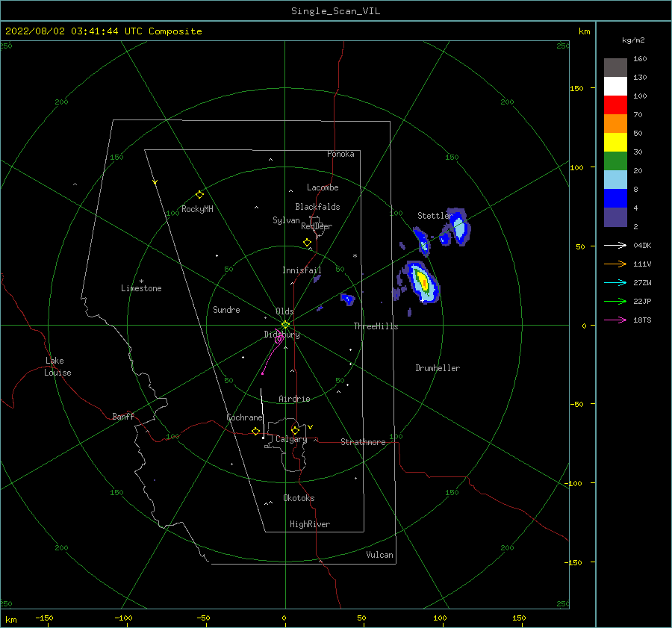
Task: Click the Calgary city label
Action: [291, 439]
